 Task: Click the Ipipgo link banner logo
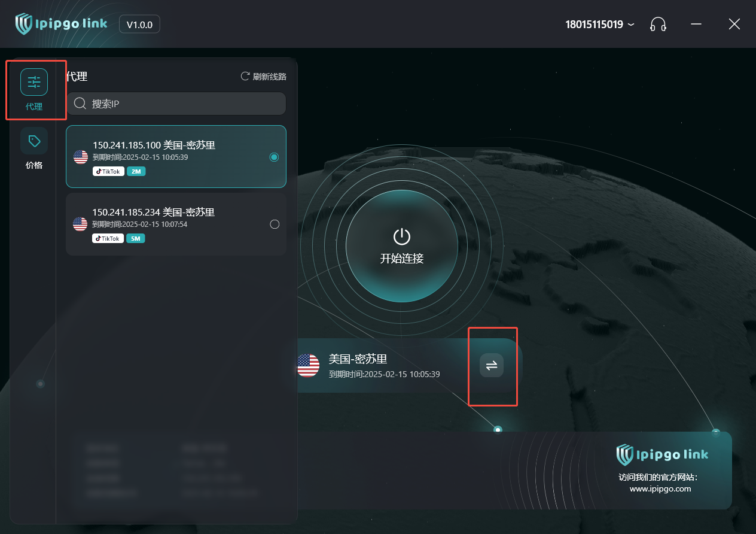pyautogui.click(x=662, y=455)
